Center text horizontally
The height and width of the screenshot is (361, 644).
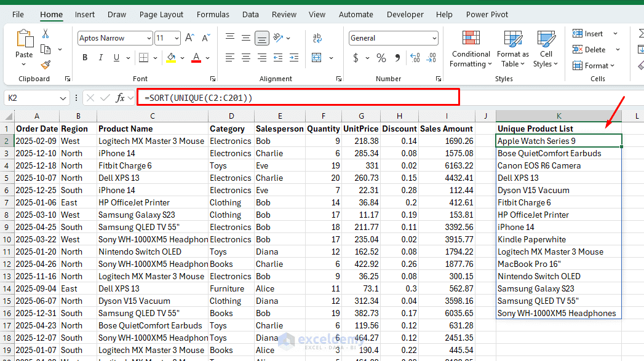(245, 57)
